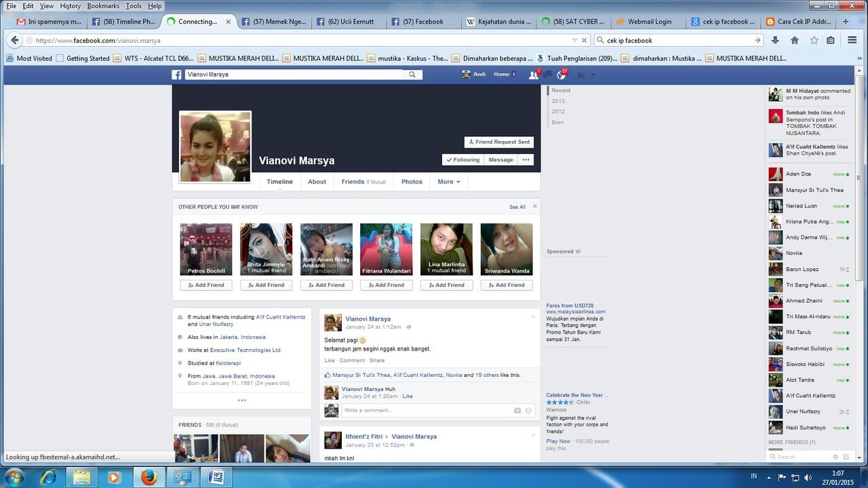Open chat with Aden Dca

809,174
